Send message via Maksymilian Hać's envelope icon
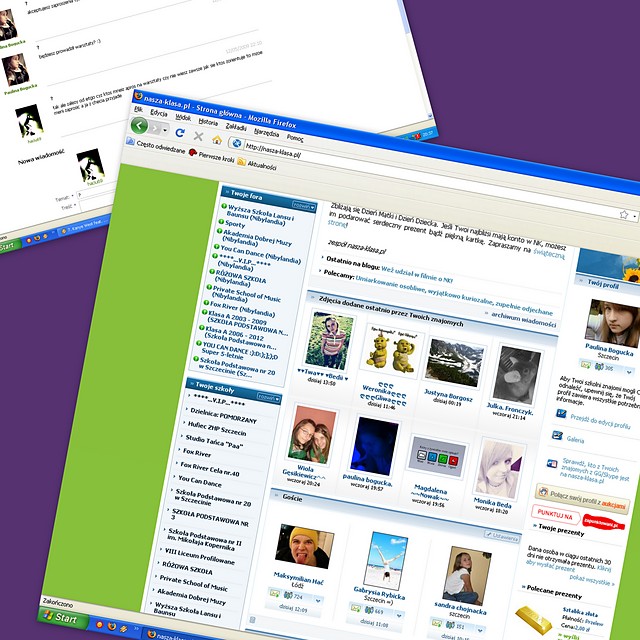The width and height of the screenshot is (640, 640). 276,592
